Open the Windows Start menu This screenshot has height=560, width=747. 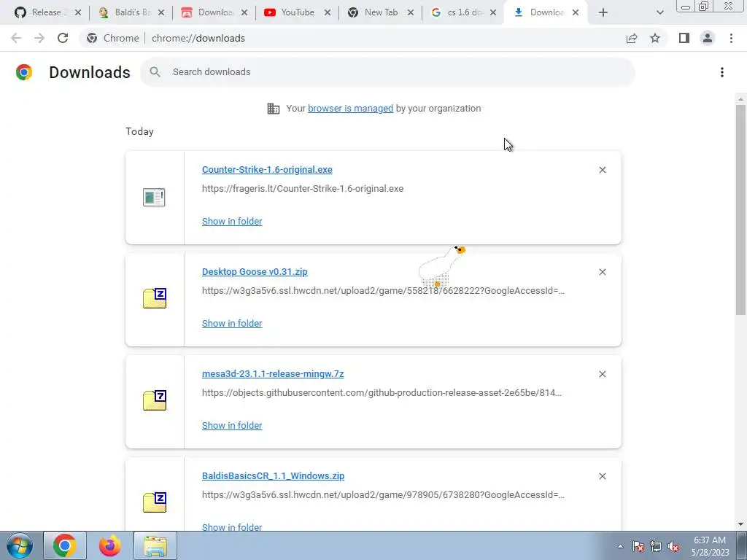20,545
